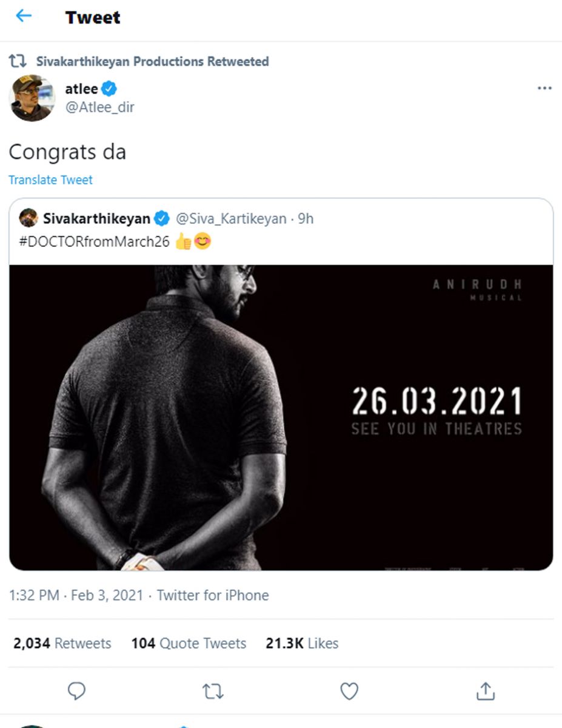Click the back arrow icon
Viewport: 562px width, 728px height.
pyautogui.click(x=23, y=16)
